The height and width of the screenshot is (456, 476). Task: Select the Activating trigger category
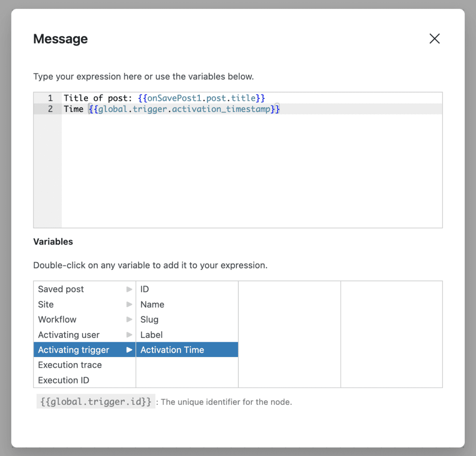73,350
